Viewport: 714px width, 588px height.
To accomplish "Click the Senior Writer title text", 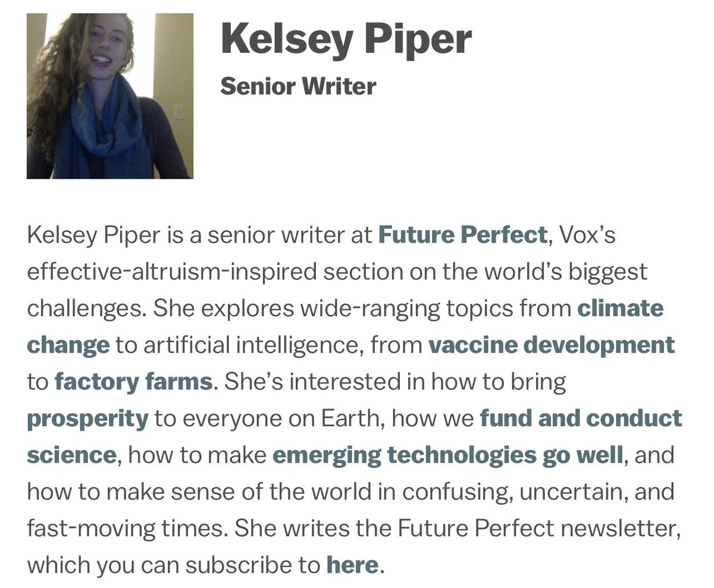I will coord(298,87).
